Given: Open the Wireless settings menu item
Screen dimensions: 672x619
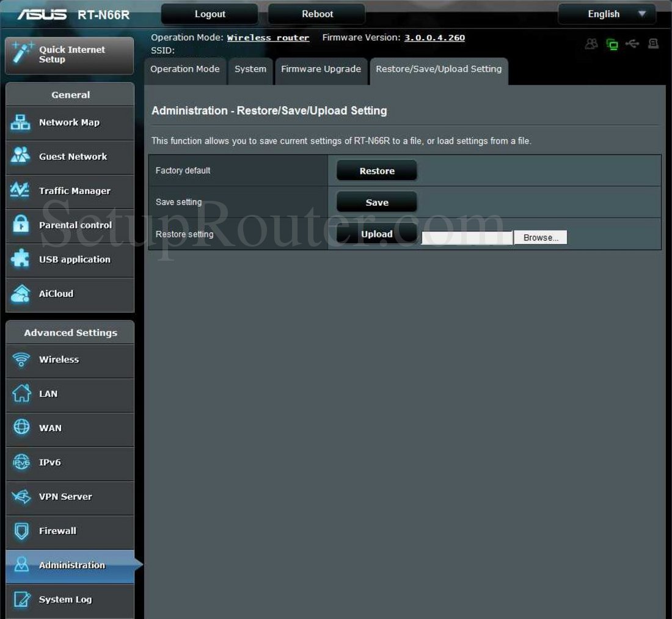Looking at the screenshot, I should pos(70,360).
